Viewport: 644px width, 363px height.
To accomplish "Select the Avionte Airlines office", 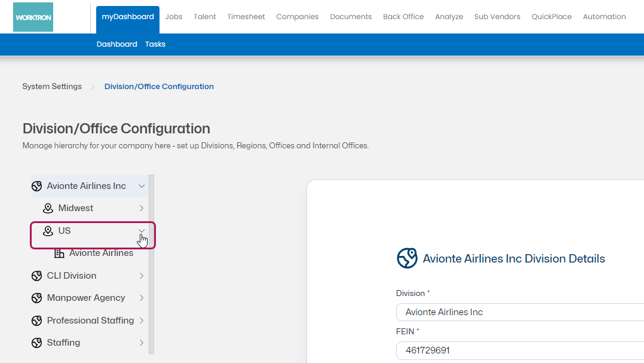I will 100,253.
